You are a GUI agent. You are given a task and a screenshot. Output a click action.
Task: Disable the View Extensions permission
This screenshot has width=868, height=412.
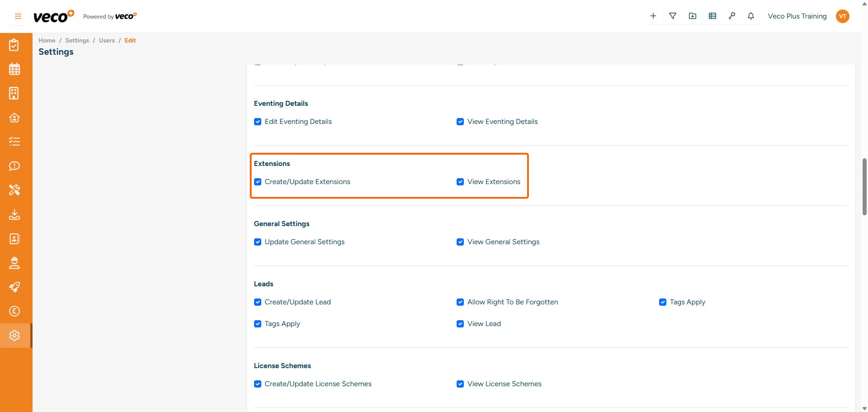coord(460,182)
